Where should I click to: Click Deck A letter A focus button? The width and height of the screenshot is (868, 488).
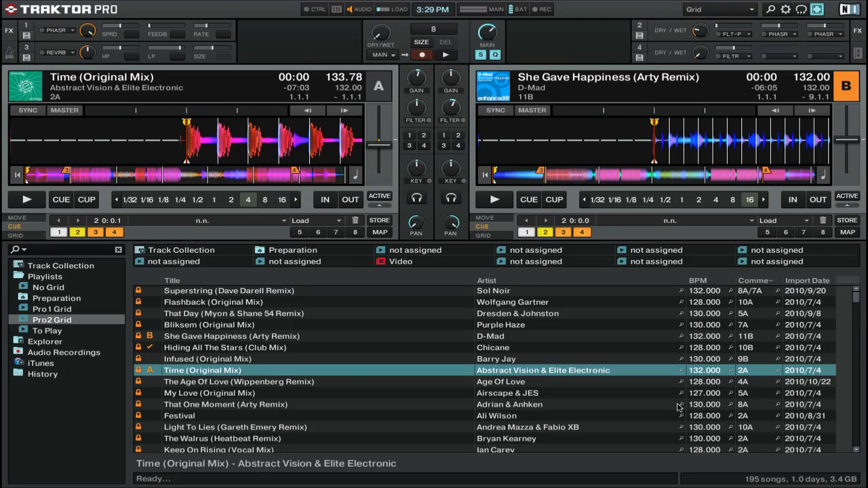pos(379,86)
